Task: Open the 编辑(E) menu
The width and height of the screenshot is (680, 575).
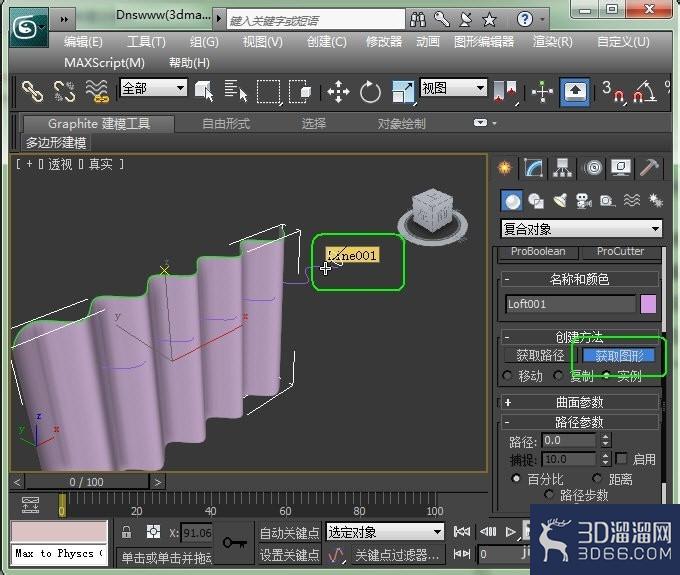Action: coord(83,42)
